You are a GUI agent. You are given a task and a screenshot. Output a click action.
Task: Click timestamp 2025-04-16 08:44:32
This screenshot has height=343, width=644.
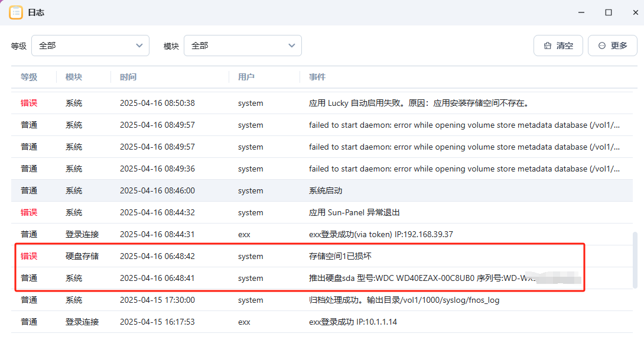[157, 213]
